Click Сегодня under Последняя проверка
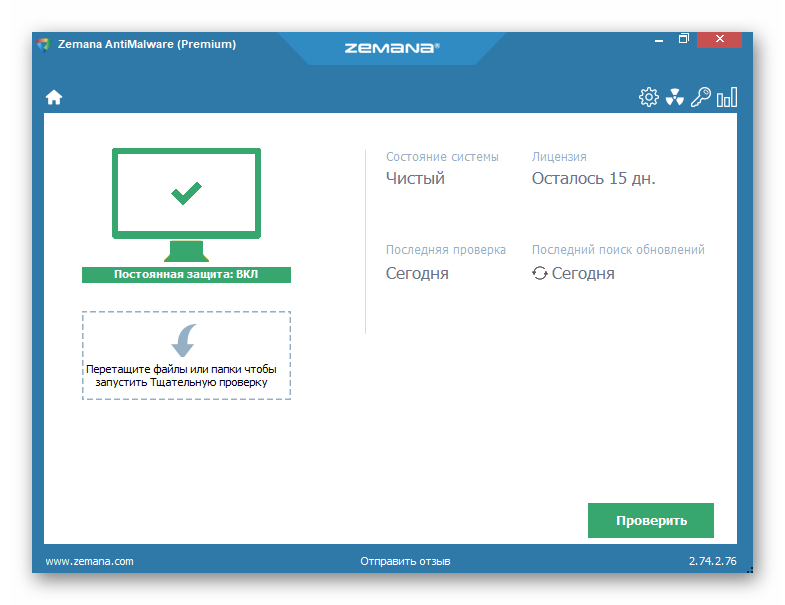 click(x=417, y=273)
